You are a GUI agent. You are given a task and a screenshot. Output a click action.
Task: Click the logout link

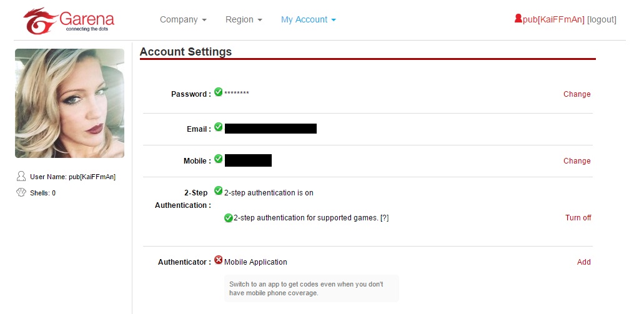602,19
